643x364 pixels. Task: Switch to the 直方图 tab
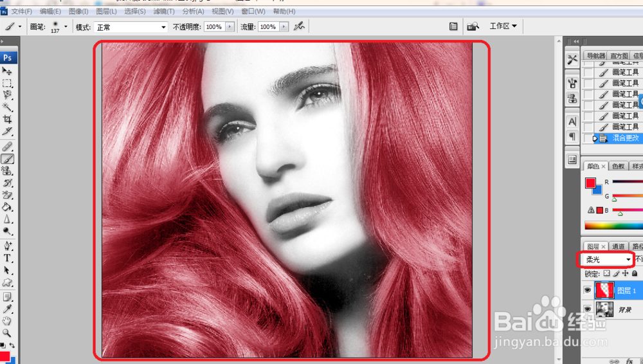click(x=619, y=55)
